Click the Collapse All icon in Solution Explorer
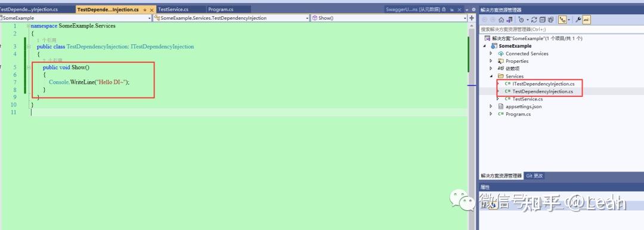The height and width of the screenshot is (230, 644). tap(542, 20)
